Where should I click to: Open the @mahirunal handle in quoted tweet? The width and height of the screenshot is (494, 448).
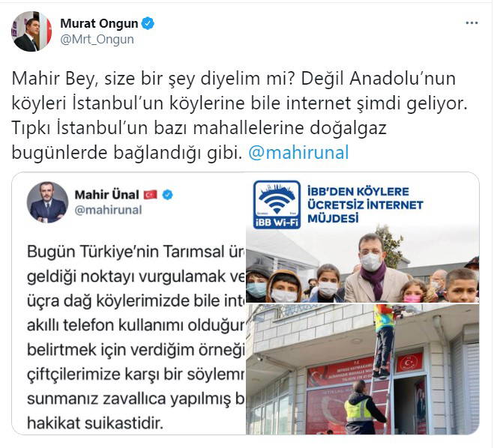tap(109, 210)
